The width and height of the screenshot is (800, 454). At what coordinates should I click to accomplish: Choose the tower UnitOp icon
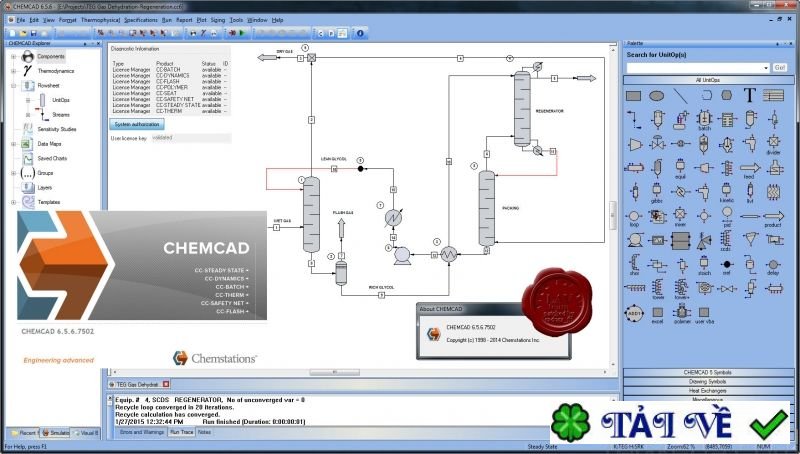click(x=658, y=289)
